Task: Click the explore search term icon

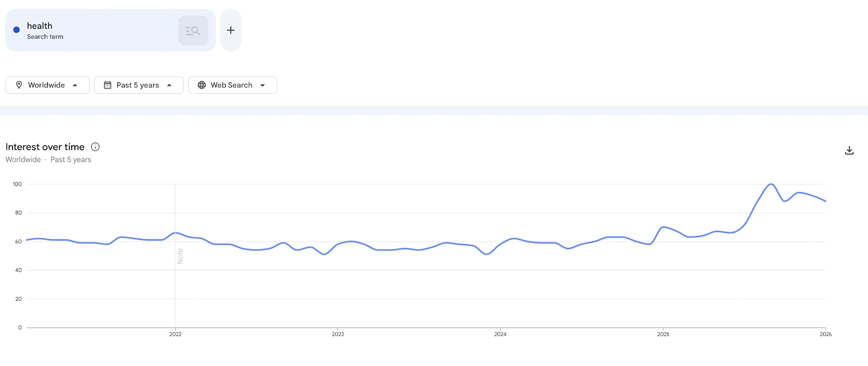Action: click(193, 30)
